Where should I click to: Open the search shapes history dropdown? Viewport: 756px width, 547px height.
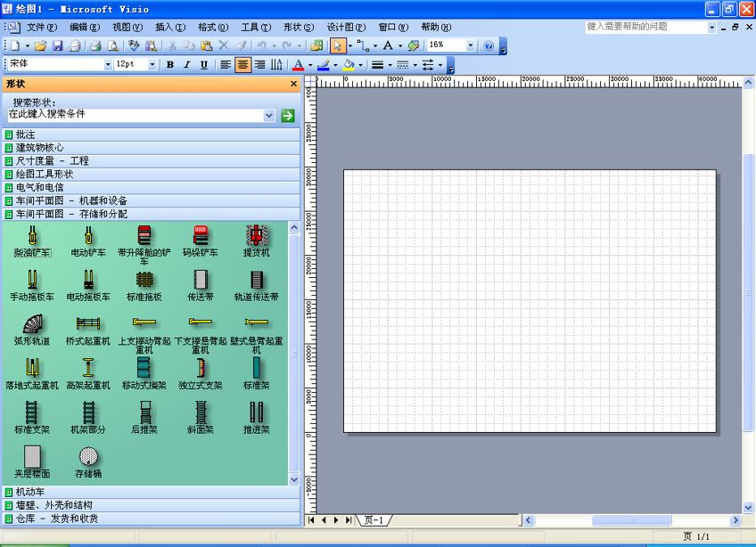point(269,116)
